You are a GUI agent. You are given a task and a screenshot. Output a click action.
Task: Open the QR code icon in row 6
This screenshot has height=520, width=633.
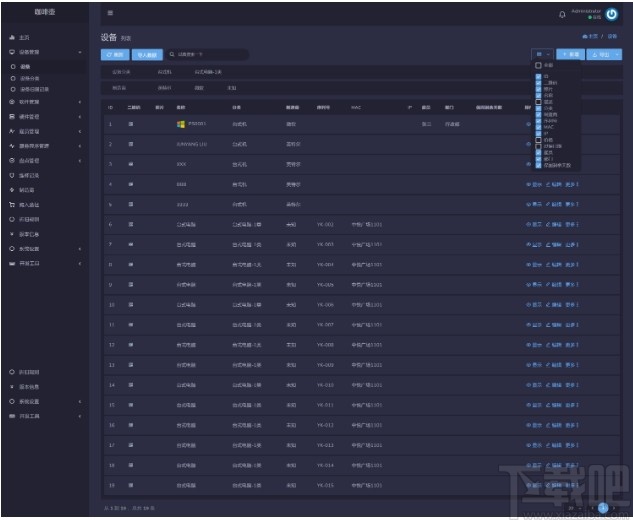point(131,224)
